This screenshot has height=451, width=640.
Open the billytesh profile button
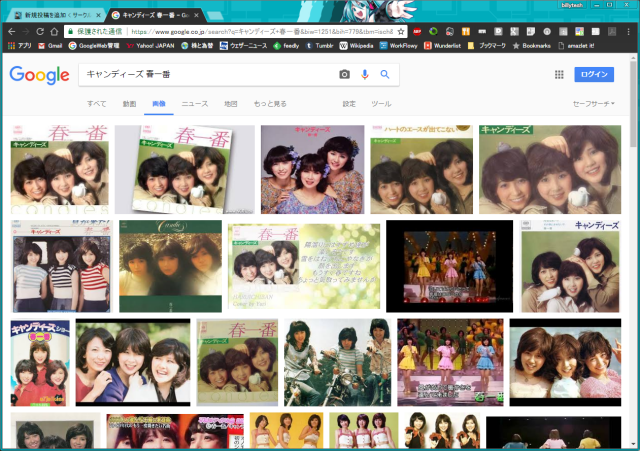coord(572,5)
